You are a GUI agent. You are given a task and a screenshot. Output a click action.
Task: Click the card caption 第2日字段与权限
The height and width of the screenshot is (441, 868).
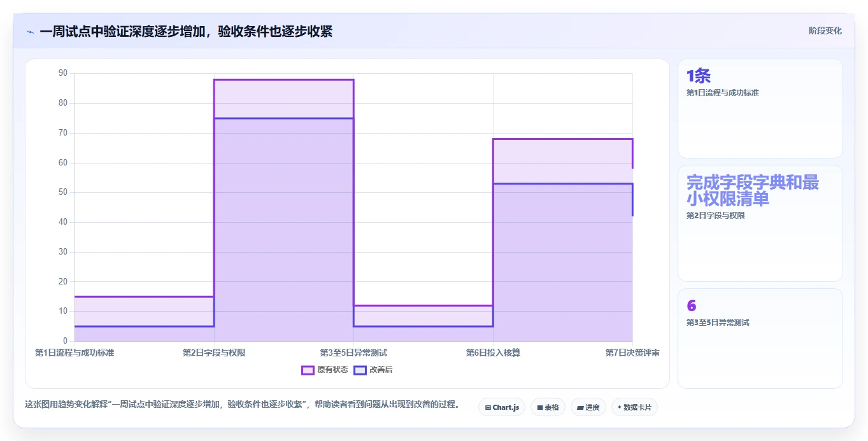pos(715,216)
